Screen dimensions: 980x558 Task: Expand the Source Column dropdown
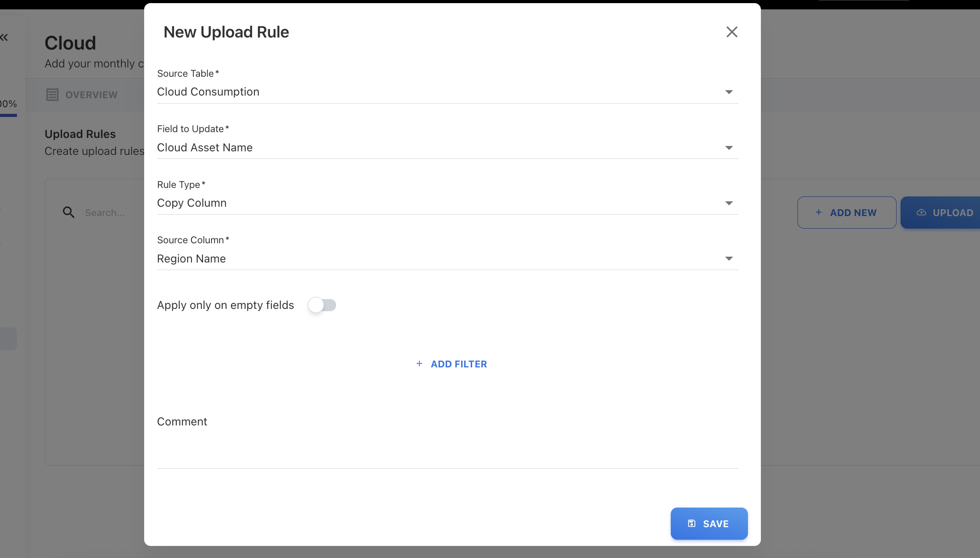tap(728, 259)
